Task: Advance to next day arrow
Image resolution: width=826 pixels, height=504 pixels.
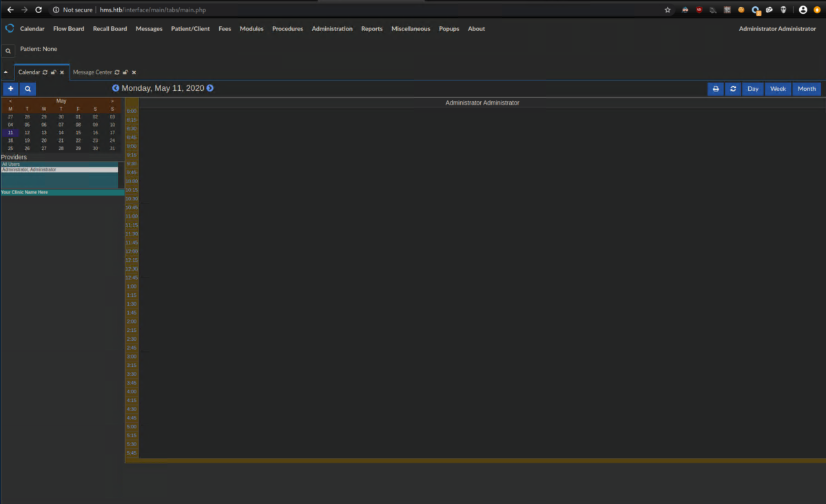Action: click(x=210, y=88)
